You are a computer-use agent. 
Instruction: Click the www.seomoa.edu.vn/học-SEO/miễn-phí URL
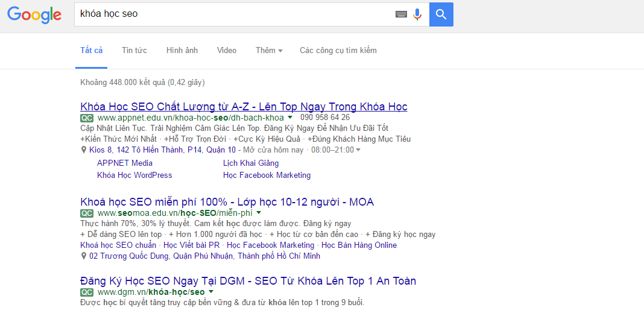175,213
